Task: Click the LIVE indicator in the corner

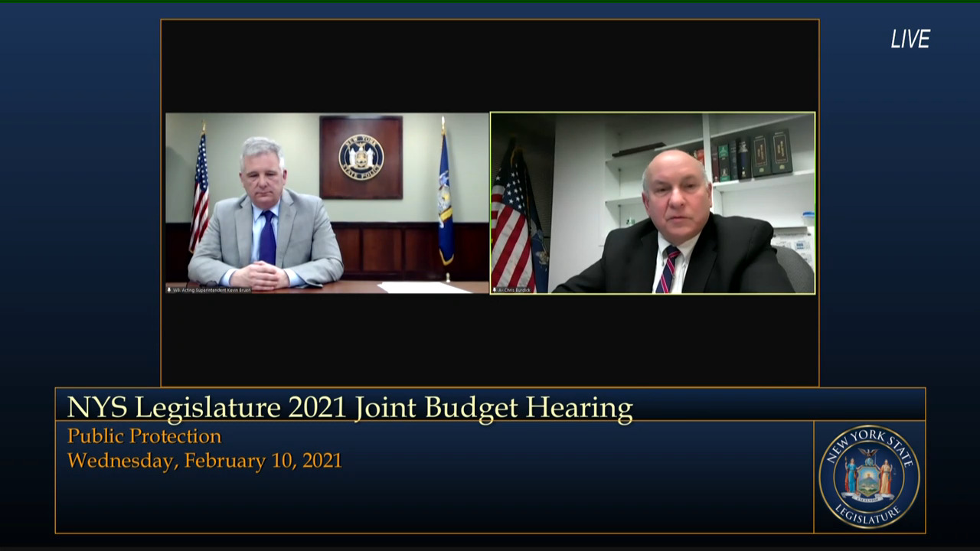Action: click(x=910, y=40)
